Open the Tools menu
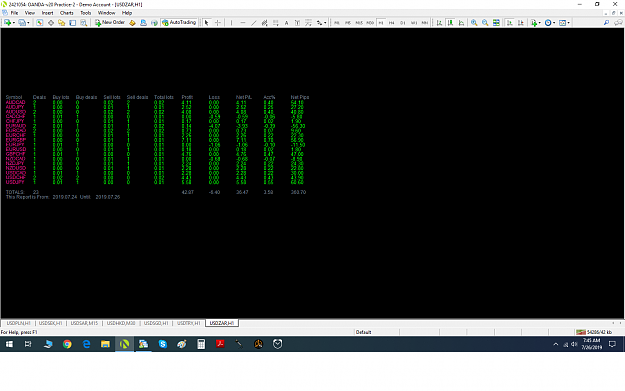Screen dimensions: 625x391 [x=86, y=13]
